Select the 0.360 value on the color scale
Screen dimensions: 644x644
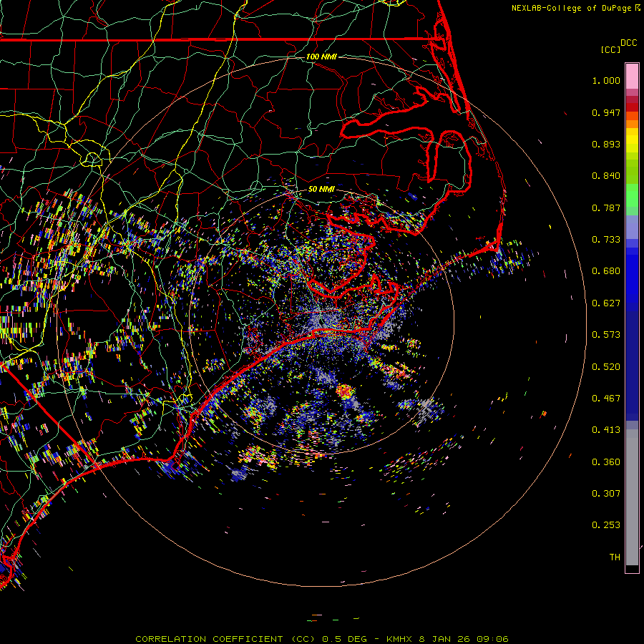(x=606, y=462)
